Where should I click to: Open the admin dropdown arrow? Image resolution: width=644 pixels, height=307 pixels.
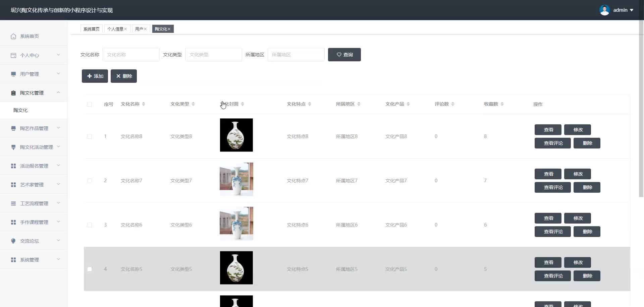tap(632, 10)
